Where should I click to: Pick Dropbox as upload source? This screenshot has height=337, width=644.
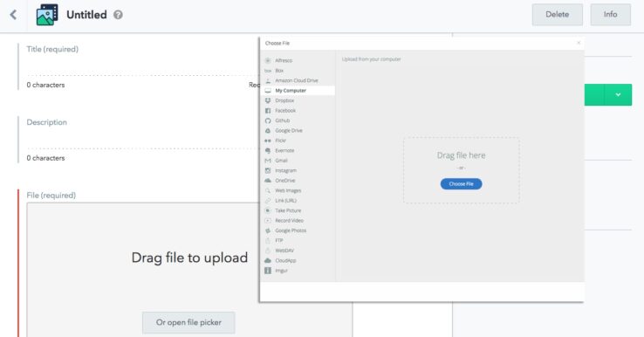[x=298, y=100]
